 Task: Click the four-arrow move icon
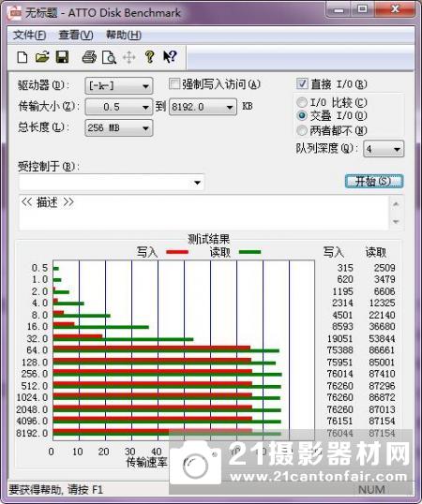coord(129,58)
